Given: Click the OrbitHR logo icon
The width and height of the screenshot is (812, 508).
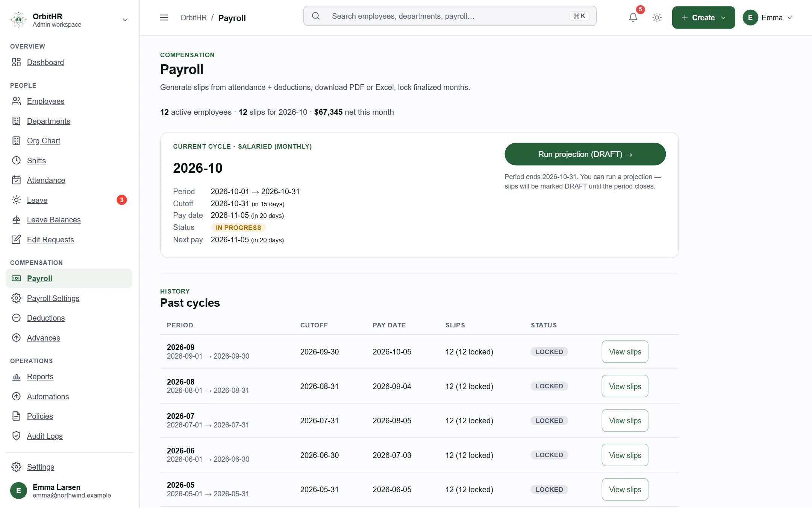Looking at the screenshot, I should [18, 20].
